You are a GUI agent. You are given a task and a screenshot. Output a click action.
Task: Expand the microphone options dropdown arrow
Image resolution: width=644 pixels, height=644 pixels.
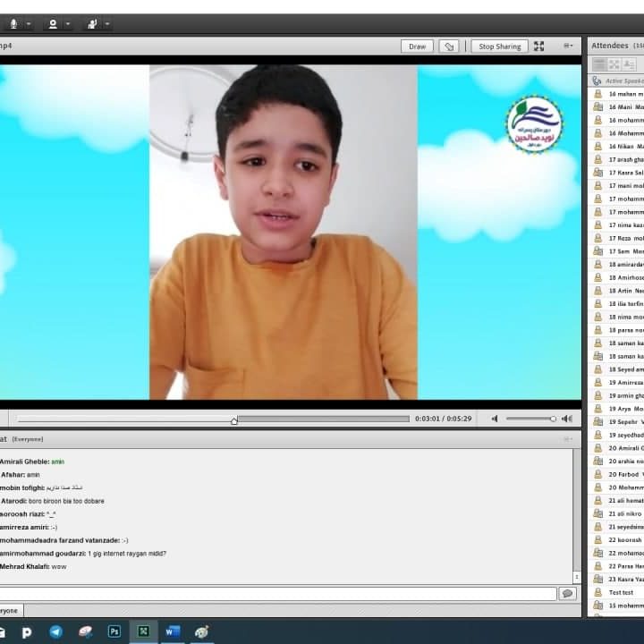click(29, 24)
